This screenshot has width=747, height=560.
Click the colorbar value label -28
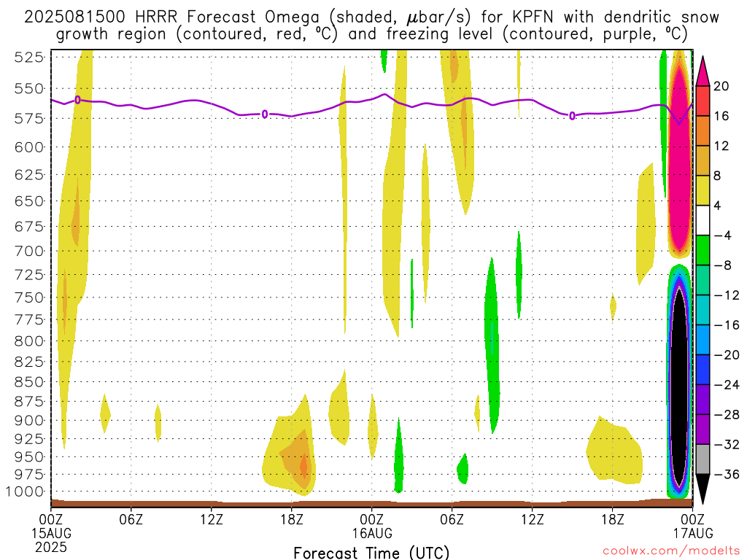click(x=727, y=414)
